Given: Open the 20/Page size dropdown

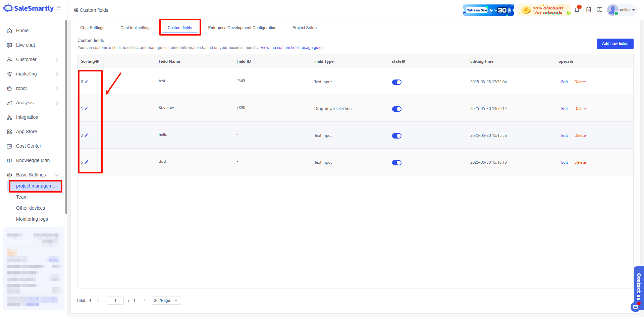Looking at the screenshot, I should click(x=166, y=301).
